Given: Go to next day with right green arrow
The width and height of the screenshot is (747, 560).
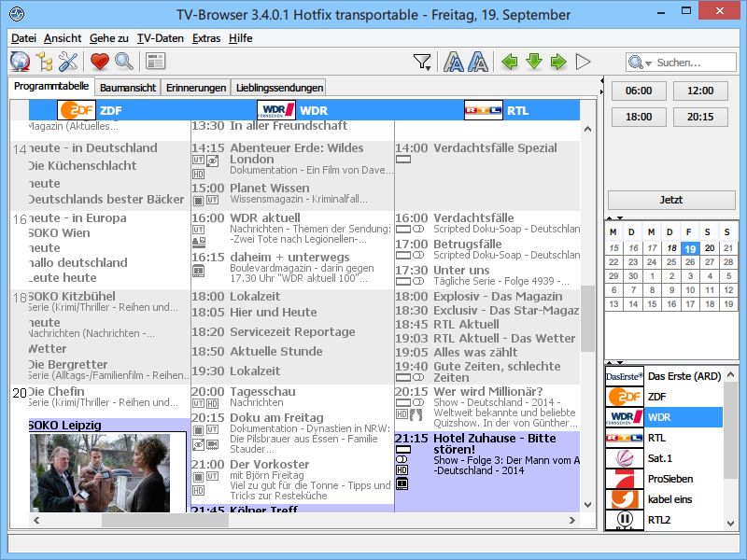Looking at the screenshot, I should pyautogui.click(x=558, y=62).
